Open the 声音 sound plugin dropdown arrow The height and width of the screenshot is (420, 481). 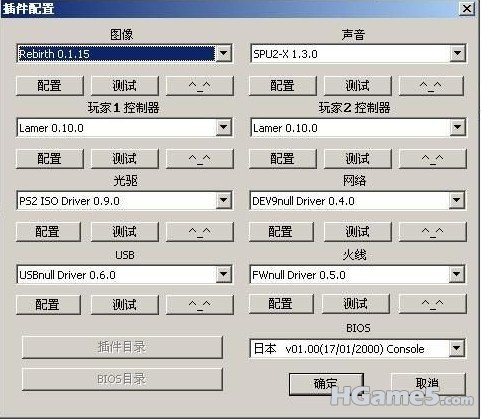[x=457, y=53]
